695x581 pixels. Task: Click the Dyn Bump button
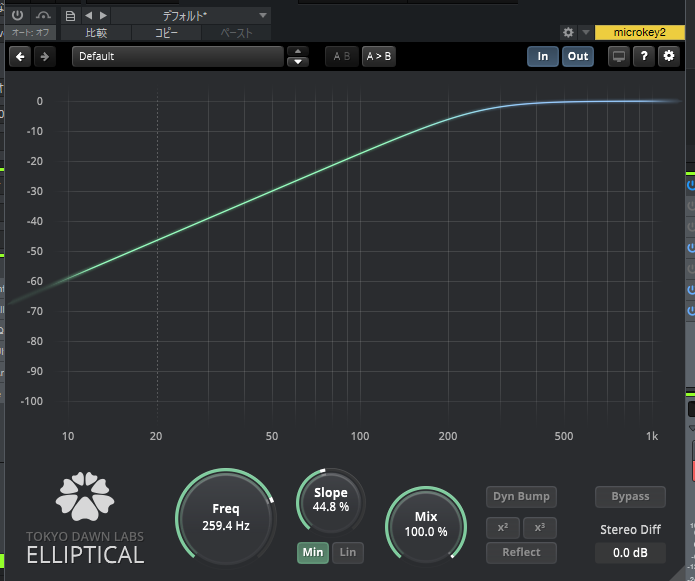click(521, 496)
